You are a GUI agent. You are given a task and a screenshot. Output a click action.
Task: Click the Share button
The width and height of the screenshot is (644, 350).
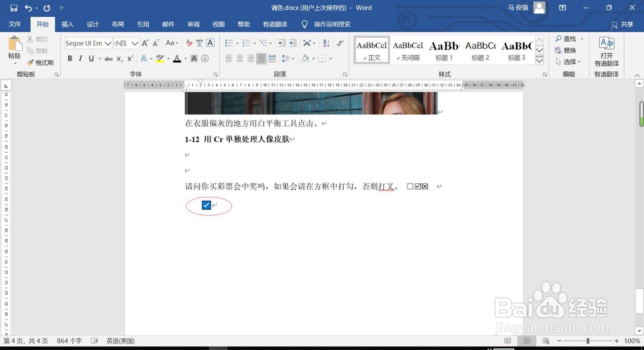click(622, 24)
